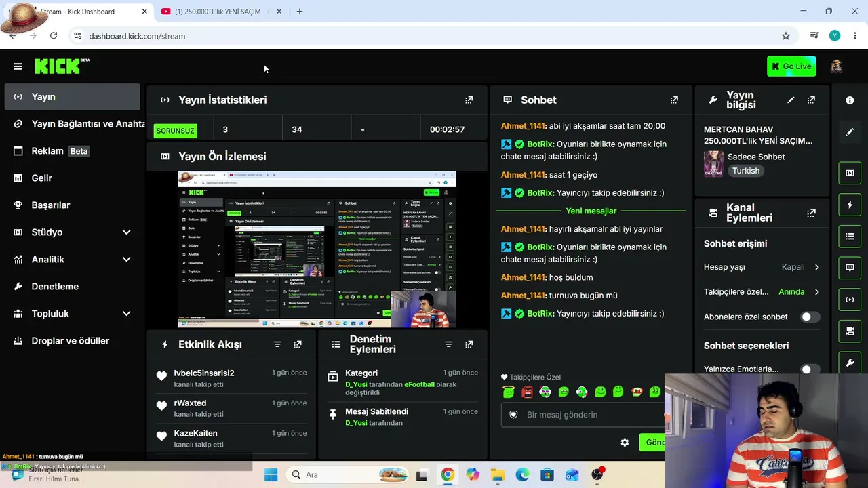The width and height of the screenshot is (868, 488).
Task: Open Takipçilere özel setting chevron
Action: point(816,292)
